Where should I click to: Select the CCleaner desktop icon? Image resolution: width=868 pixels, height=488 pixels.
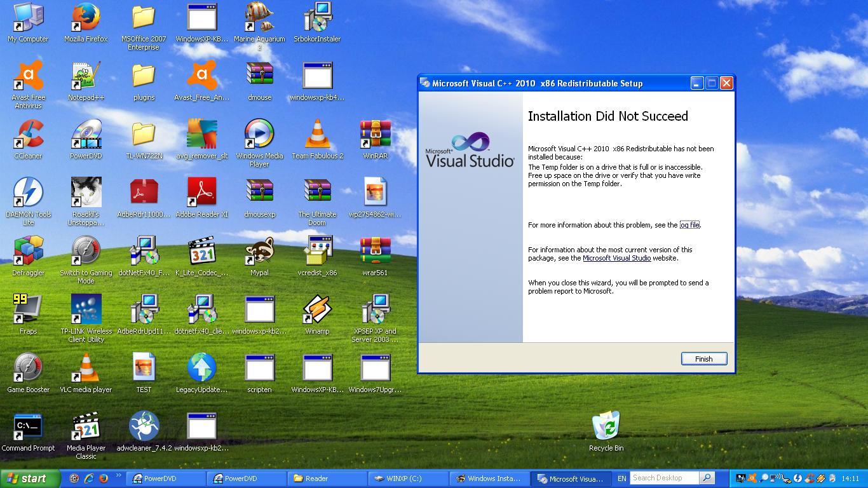(28, 136)
